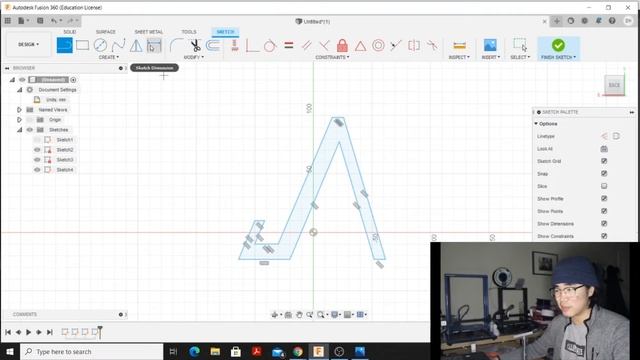Click the Measure inspect tool

[x=459, y=45]
